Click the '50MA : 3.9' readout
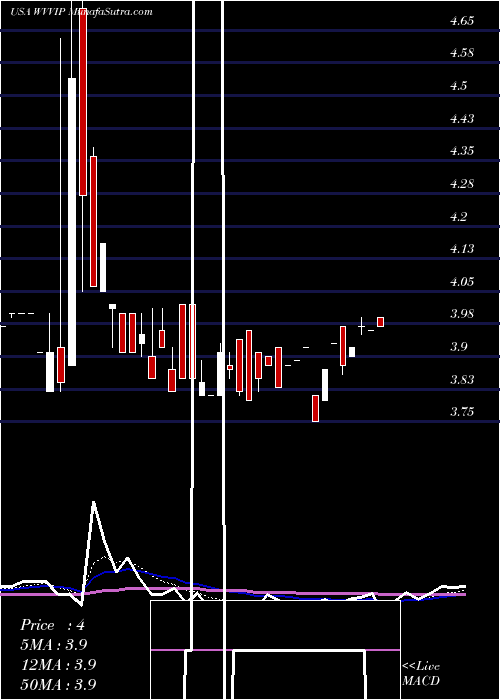Screen dimensions: 500x700 (x=58, y=684)
